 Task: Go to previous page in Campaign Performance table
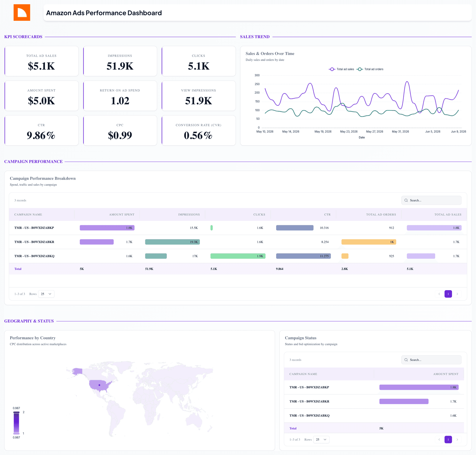(x=439, y=294)
